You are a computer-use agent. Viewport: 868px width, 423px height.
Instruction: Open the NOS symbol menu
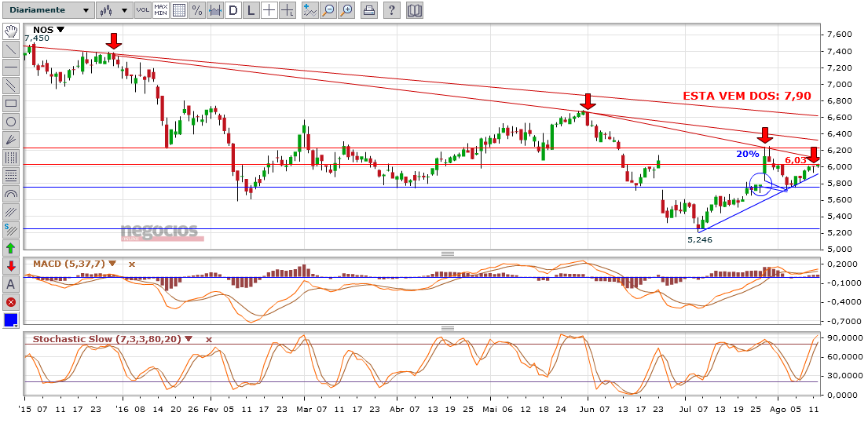tap(60, 29)
